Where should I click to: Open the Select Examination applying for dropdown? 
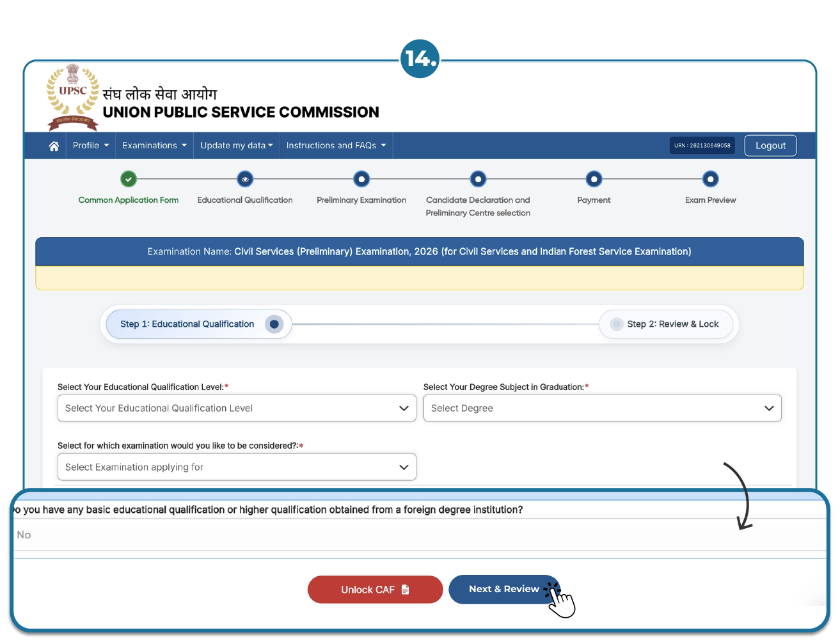[237, 467]
